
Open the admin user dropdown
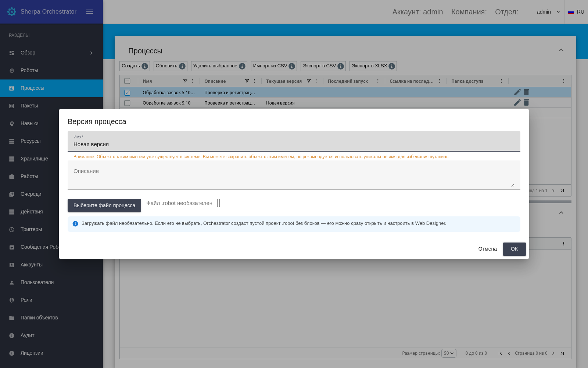coord(548,12)
